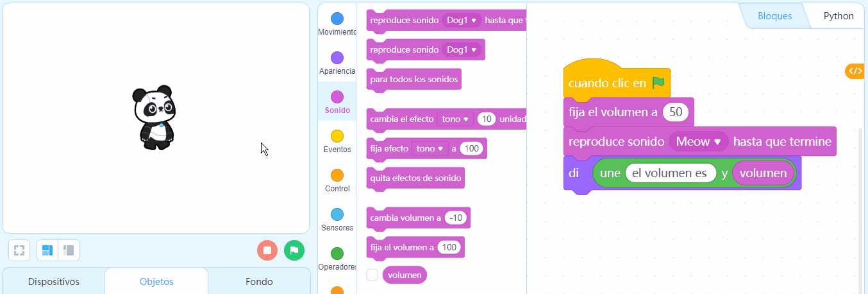Image resolution: width=868 pixels, height=294 pixels.
Task: Click the volumen reporter block in the palette
Action: pyautogui.click(x=405, y=275)
